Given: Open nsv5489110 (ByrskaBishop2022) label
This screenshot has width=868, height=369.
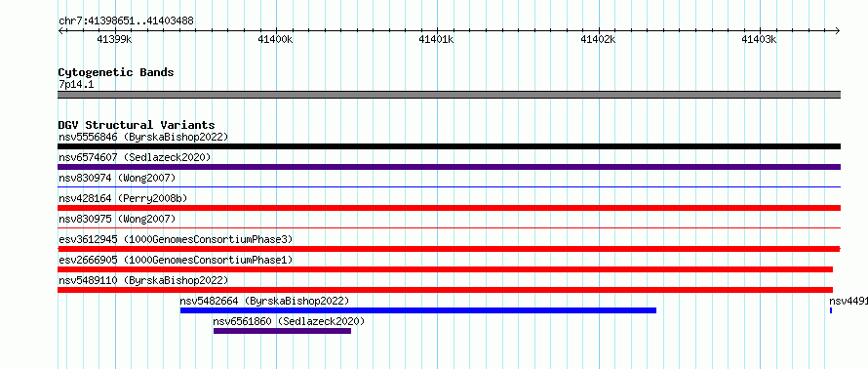Looking at the screenshot, I should (x=143, y=280).
